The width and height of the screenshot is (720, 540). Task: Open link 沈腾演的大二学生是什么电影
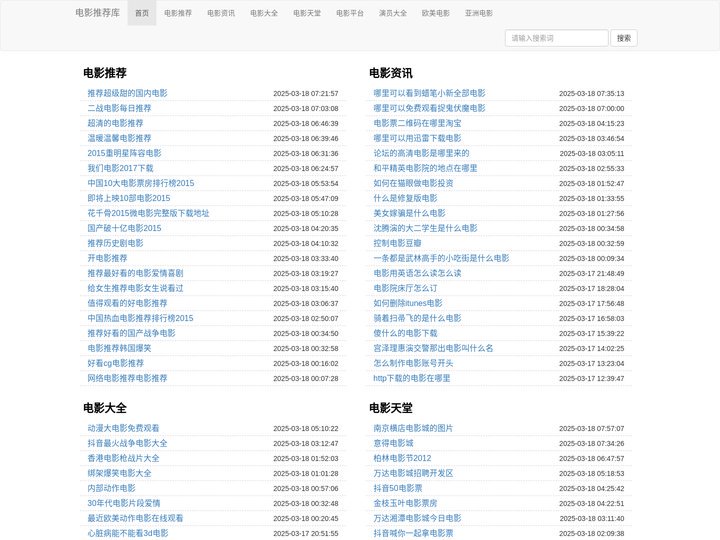[x=425, y=228]
